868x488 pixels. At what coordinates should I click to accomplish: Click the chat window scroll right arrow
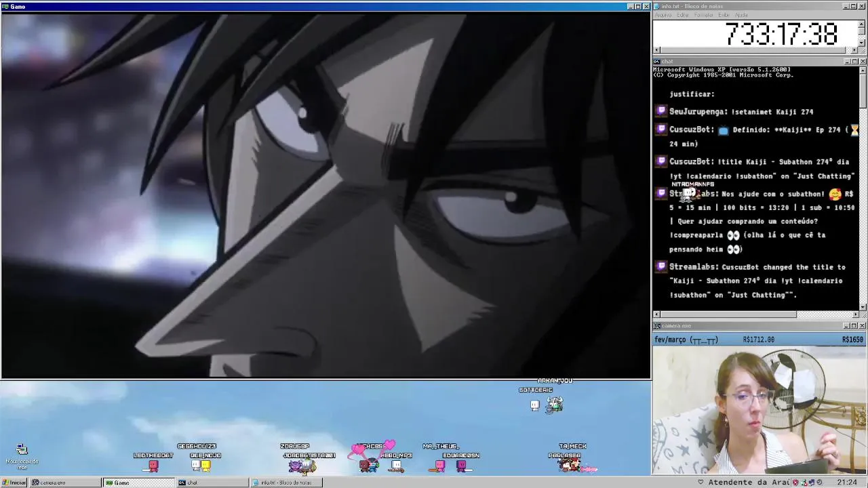point(855,314)
